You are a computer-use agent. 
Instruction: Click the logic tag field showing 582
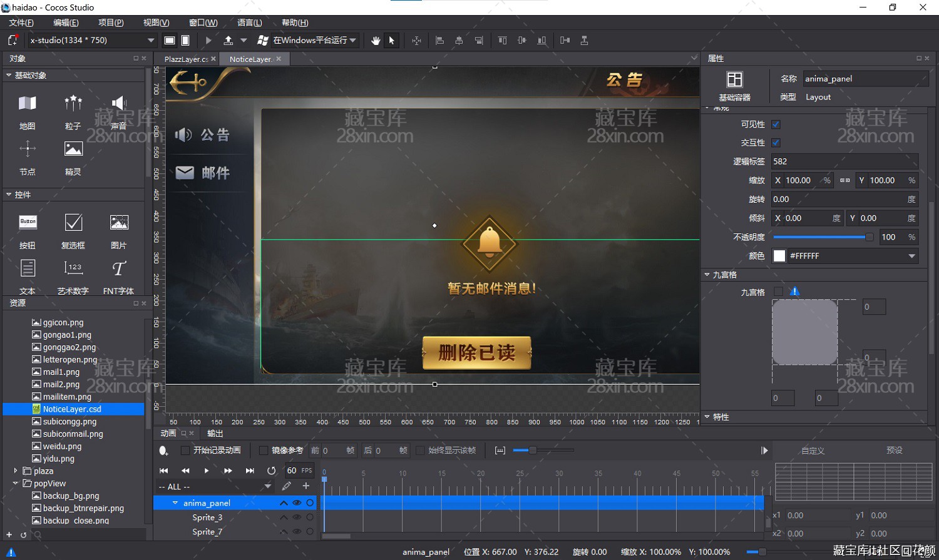[844, 161]
